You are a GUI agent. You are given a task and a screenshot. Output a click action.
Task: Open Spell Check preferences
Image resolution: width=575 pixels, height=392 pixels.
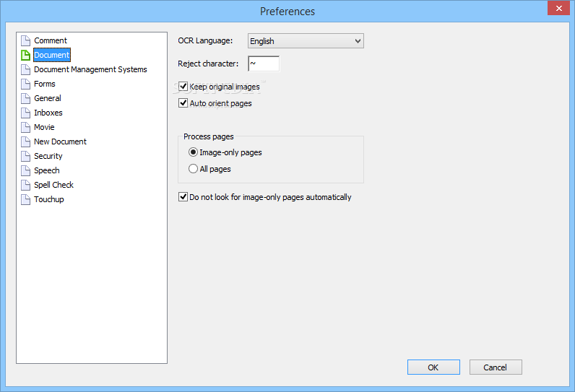tap(54, 185)
